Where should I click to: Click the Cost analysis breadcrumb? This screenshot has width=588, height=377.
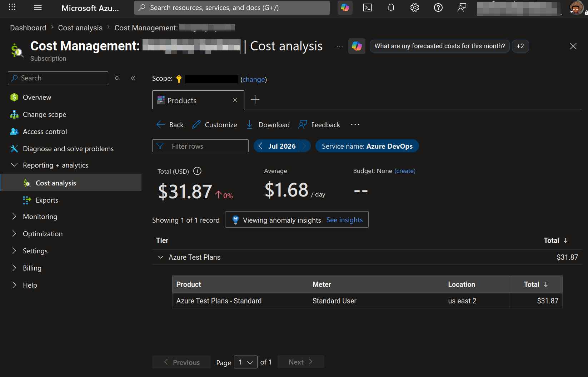tap(80, 28)
